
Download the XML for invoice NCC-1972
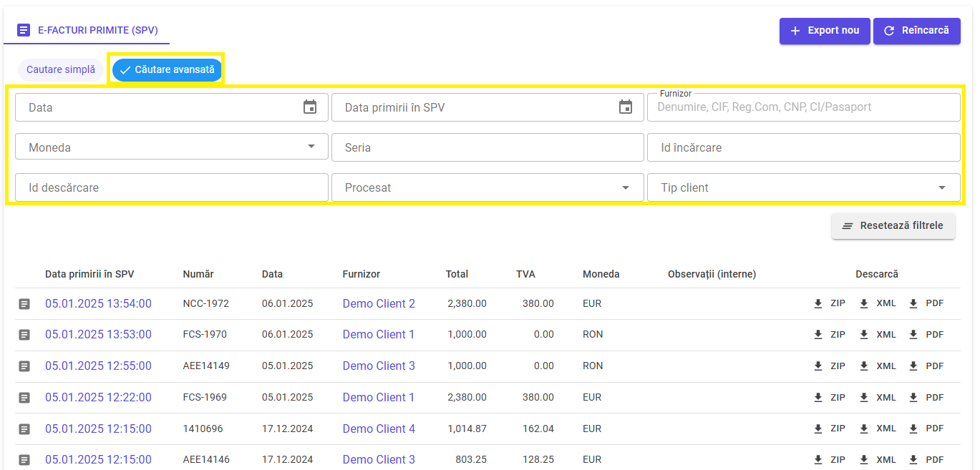(x=878, y=303)
